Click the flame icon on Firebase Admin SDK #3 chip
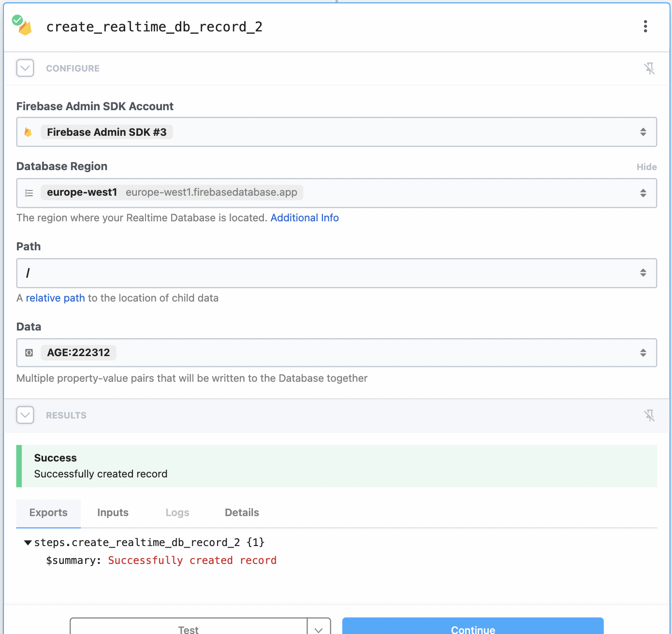672x634 pixels. pos(28,131)
